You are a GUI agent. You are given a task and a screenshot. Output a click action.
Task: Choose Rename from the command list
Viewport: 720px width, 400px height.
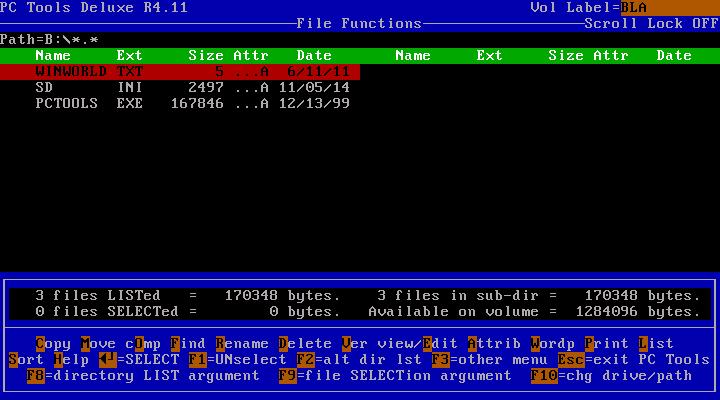tap(241, 343)
